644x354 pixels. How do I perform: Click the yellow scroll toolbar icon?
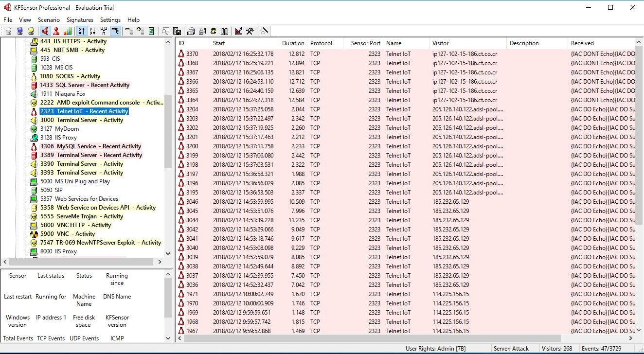(214, 31)
